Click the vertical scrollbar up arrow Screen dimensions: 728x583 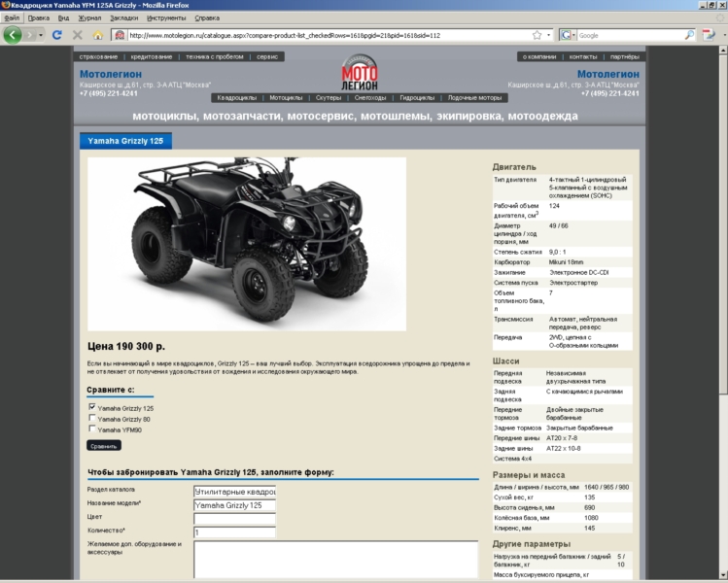723,50
